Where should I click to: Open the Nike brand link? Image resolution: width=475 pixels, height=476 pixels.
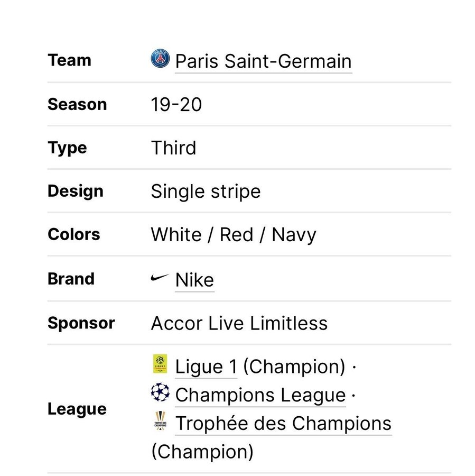[194, 280]
